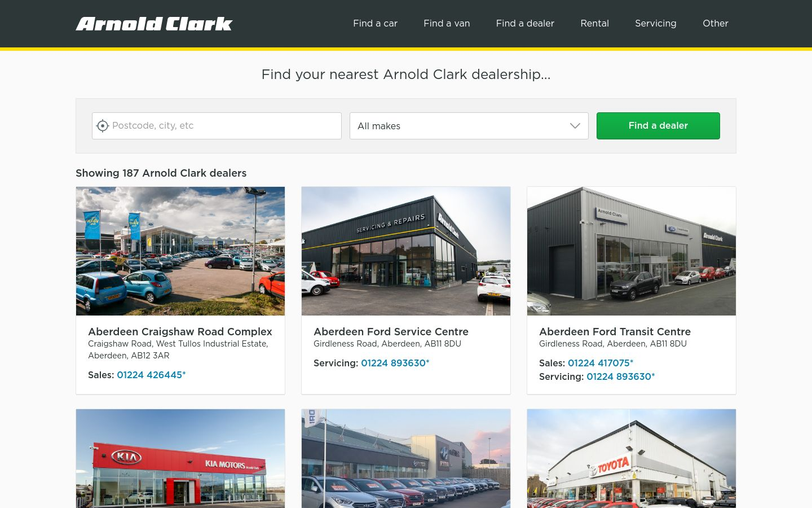Use the geolocation crosshair icon in search box
Viewport: 812px width, 508px height.
[103, 126]
